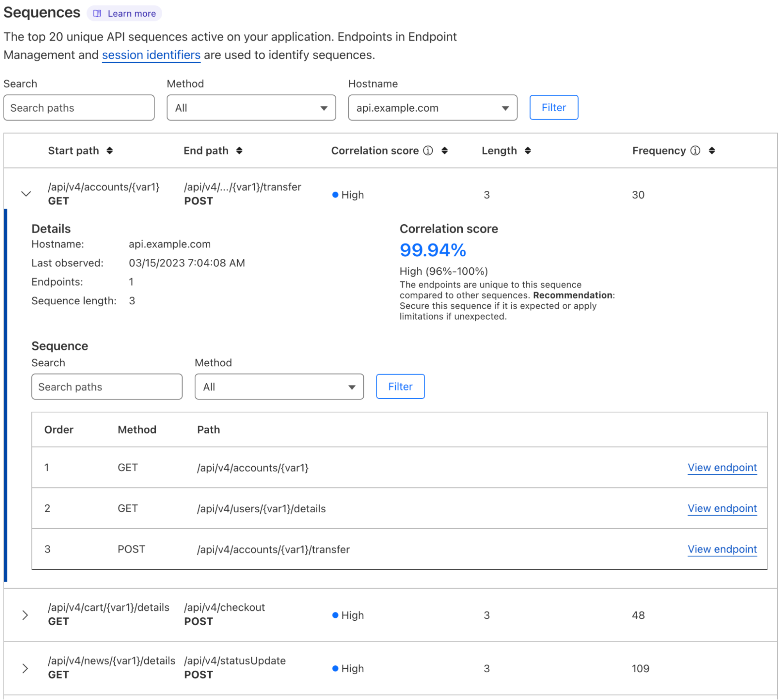Viewport: 780px width, 700px height.
Task: View endpoint for /api/v4/users/{var1}/details
Action: click(722, 508)
